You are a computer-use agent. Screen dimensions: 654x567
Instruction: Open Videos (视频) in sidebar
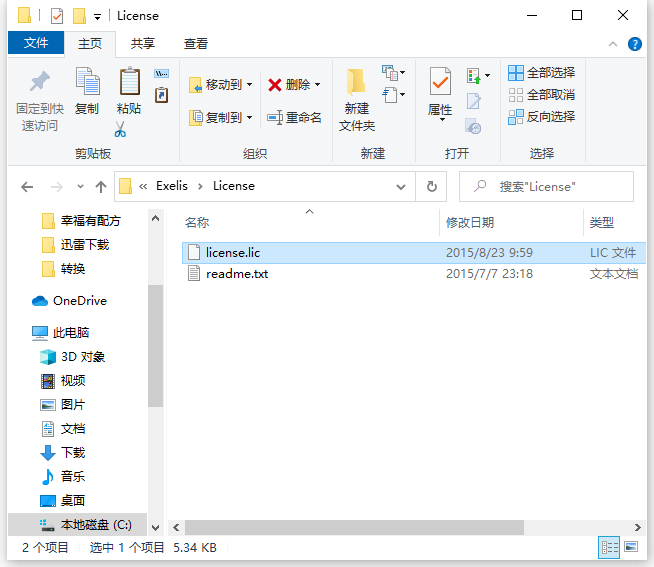(x=63, y=381)
